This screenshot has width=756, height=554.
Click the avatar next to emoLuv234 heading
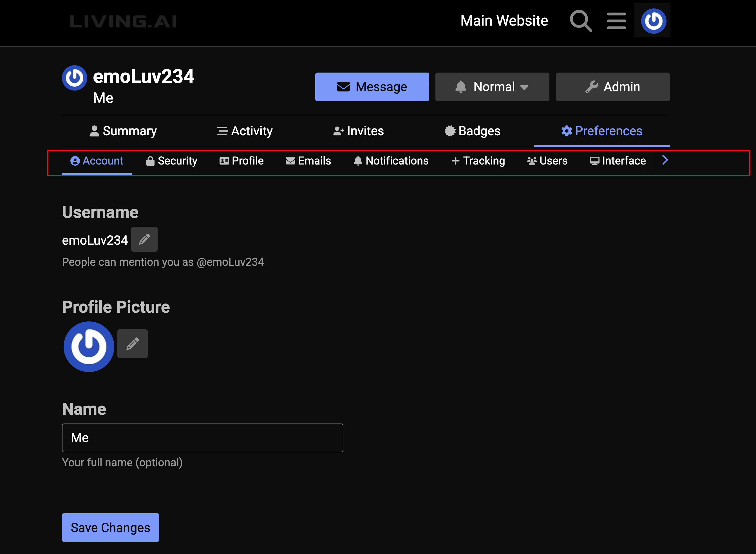coord(75,78)
